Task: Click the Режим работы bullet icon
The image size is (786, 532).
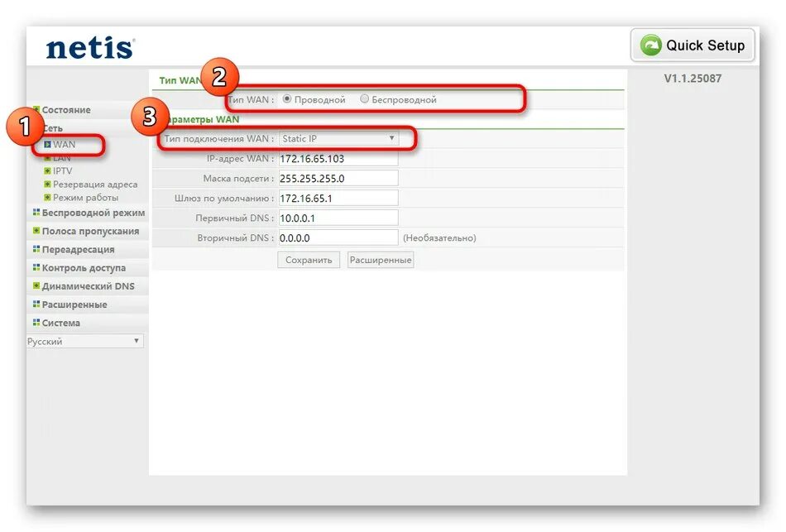Action: (x=48, y=198)
